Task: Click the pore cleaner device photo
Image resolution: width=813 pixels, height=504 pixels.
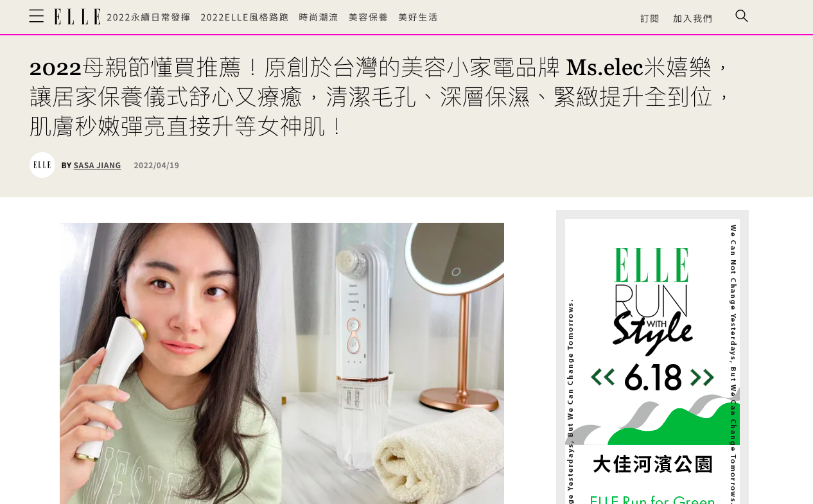Action: pyautogui.click(x=393, y=363)
